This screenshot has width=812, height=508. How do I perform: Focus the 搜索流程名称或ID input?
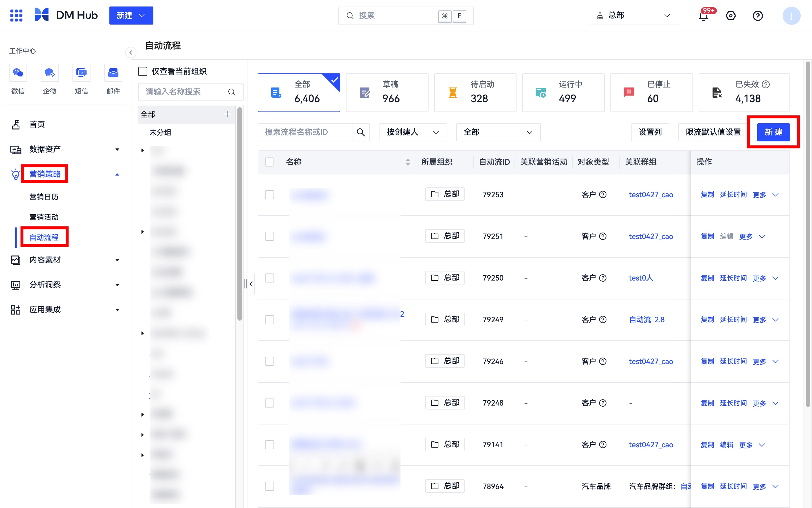[x=305, y=132]
